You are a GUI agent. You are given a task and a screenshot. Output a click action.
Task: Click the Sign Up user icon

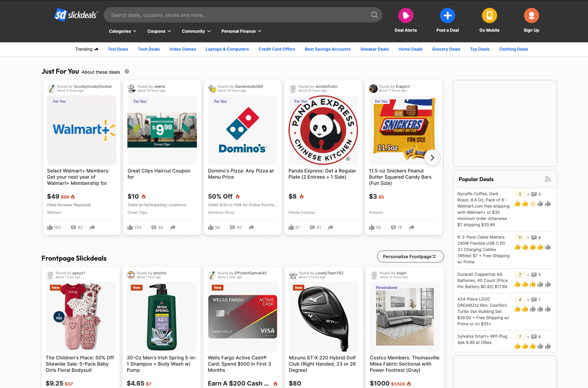(531, 15)
